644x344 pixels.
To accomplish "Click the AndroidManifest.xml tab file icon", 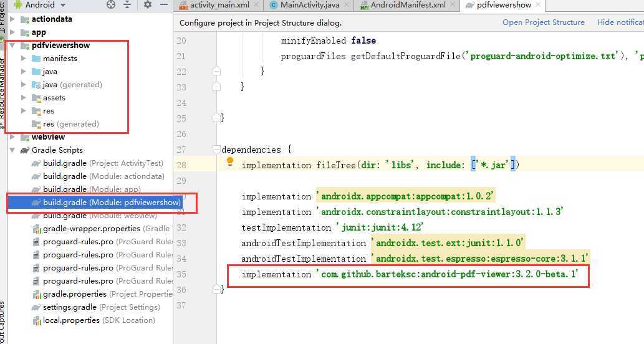I will [x=363, y=6].
